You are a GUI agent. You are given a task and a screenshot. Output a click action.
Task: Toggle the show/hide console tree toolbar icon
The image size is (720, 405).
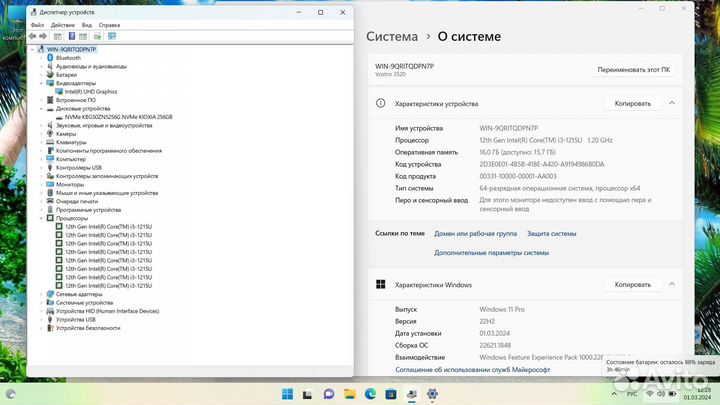(57, 36)
